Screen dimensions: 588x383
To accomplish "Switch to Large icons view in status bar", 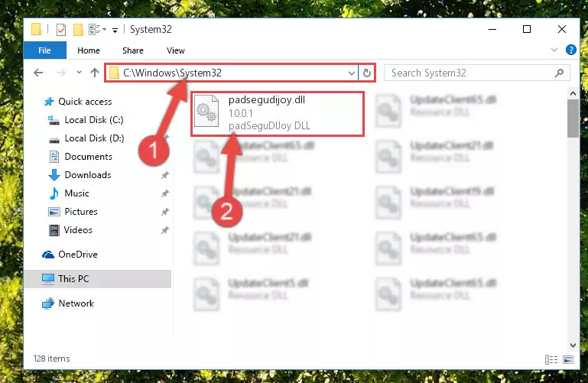I will [568, 360].
